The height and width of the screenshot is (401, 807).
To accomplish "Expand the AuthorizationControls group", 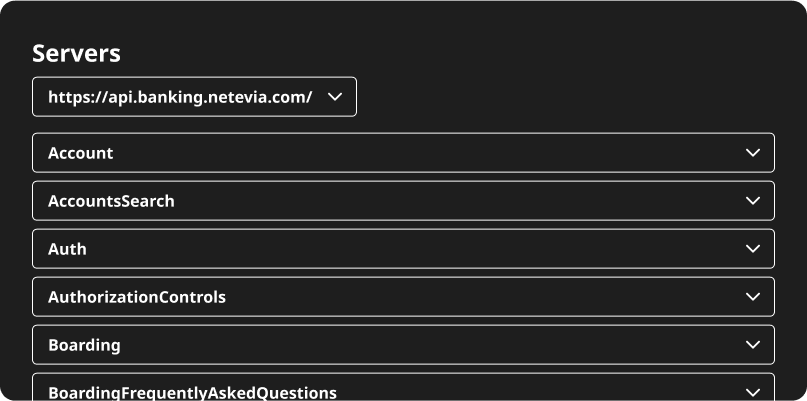I will 403,297.
